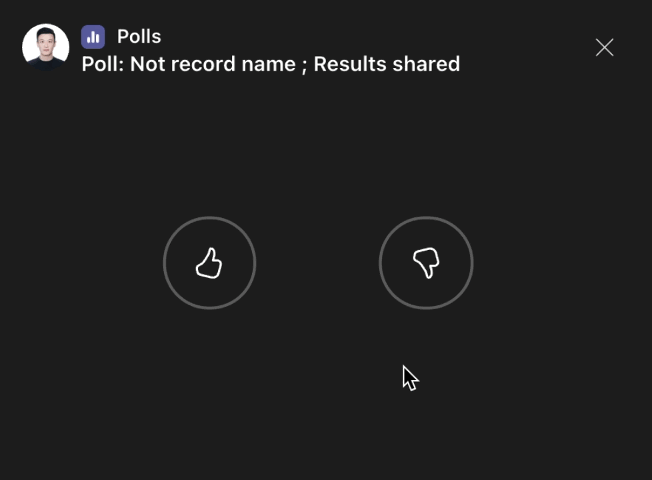This screenshot has width=652, height=480.
Task: Click the purple Polls app icon
Action: [x=93, y=37]
